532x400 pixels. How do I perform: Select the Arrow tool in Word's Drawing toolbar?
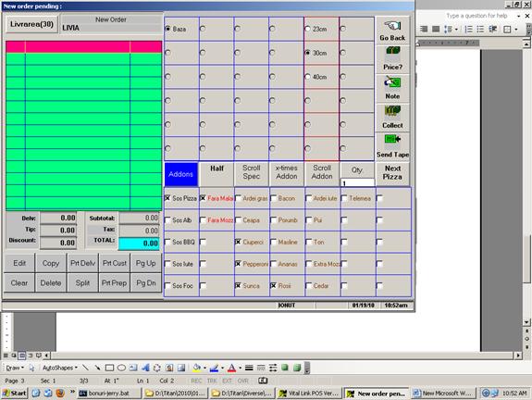tap(97, 368)
